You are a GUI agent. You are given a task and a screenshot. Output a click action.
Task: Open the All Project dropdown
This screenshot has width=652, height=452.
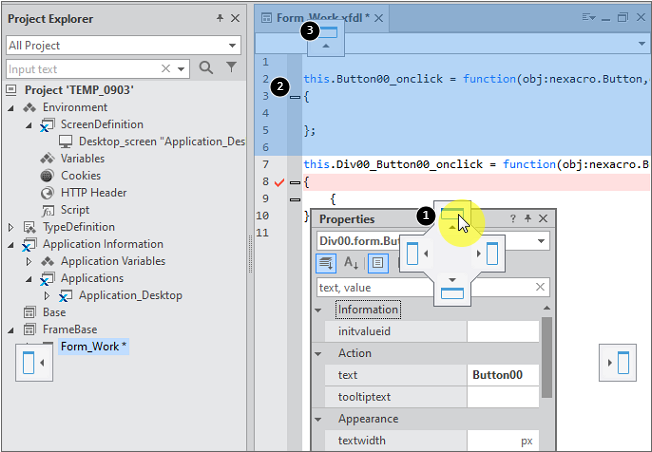(232, 45)
